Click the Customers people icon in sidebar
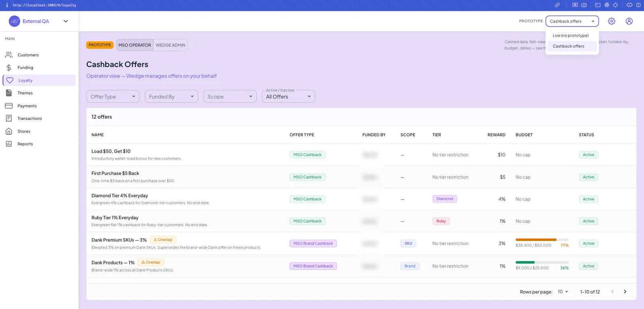The width and height of the screenshot is (644, 309). (x=9, y=55)
